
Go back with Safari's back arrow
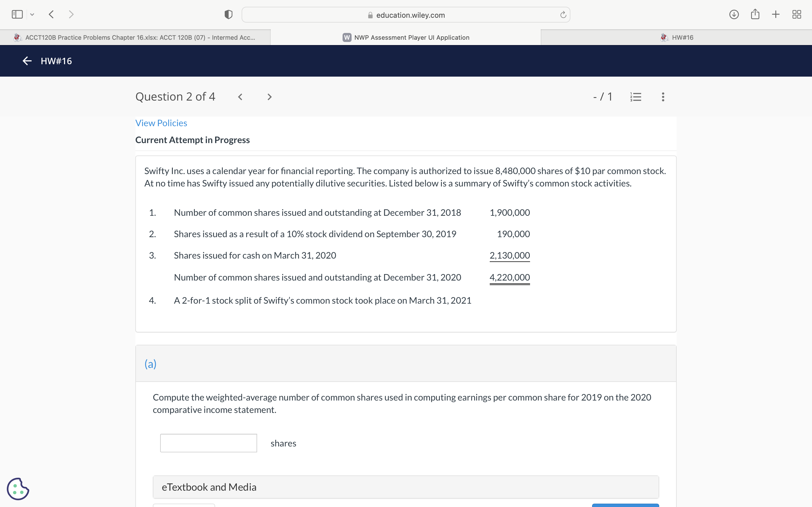pos(51,14)
